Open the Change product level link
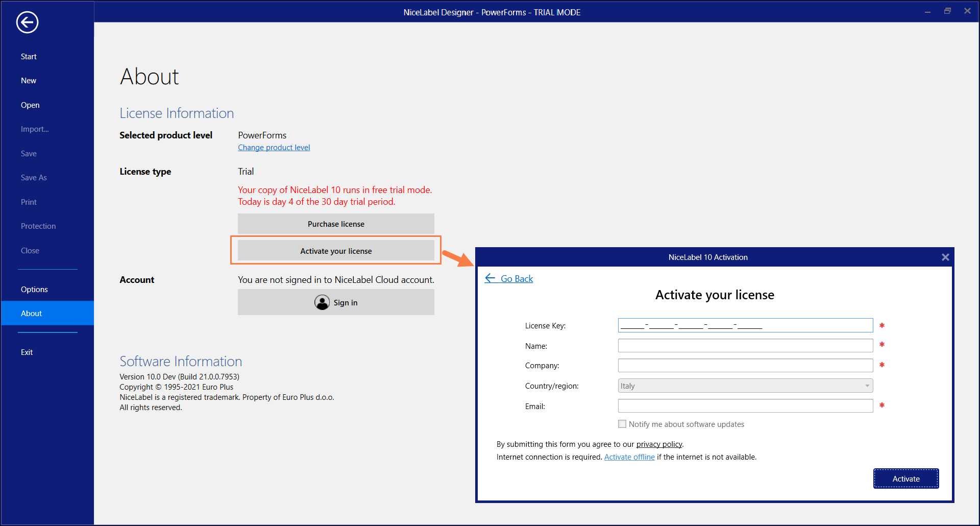This screenshot has height=526, width=980. [274, 148]
